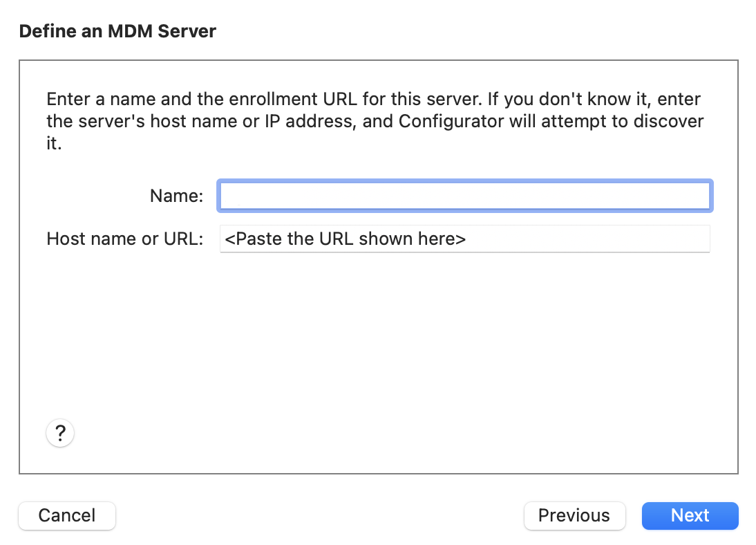
Task: Focus the Host name or URL field
Action: [464, 239]
